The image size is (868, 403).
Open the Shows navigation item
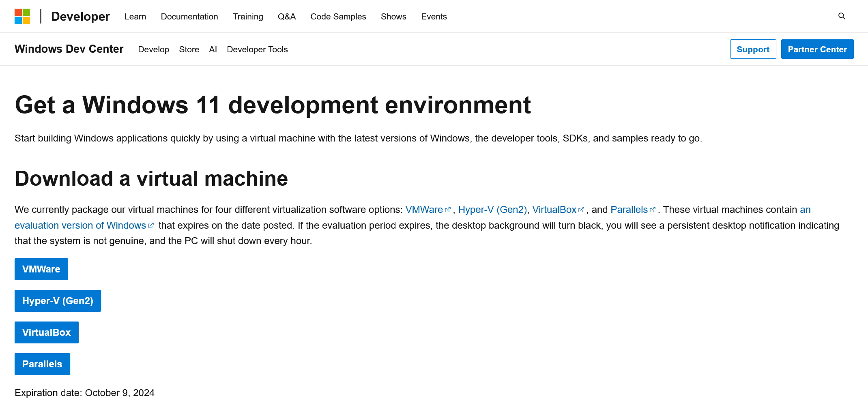click(393, 17)
